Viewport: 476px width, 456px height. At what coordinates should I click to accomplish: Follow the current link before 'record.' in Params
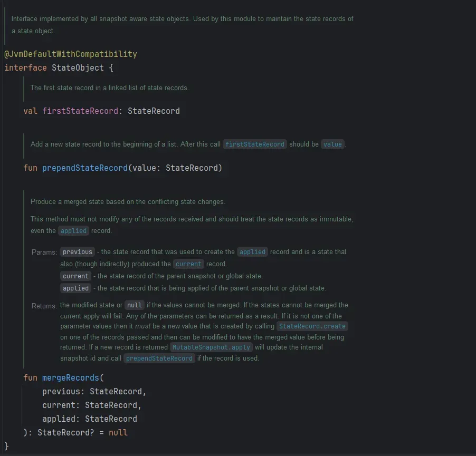pyautogui.click(x=188, y=264)
